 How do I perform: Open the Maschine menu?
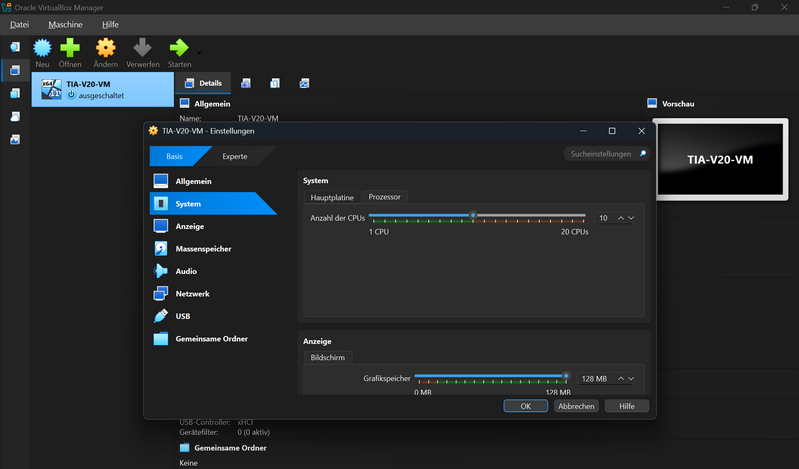pos(65,24)
